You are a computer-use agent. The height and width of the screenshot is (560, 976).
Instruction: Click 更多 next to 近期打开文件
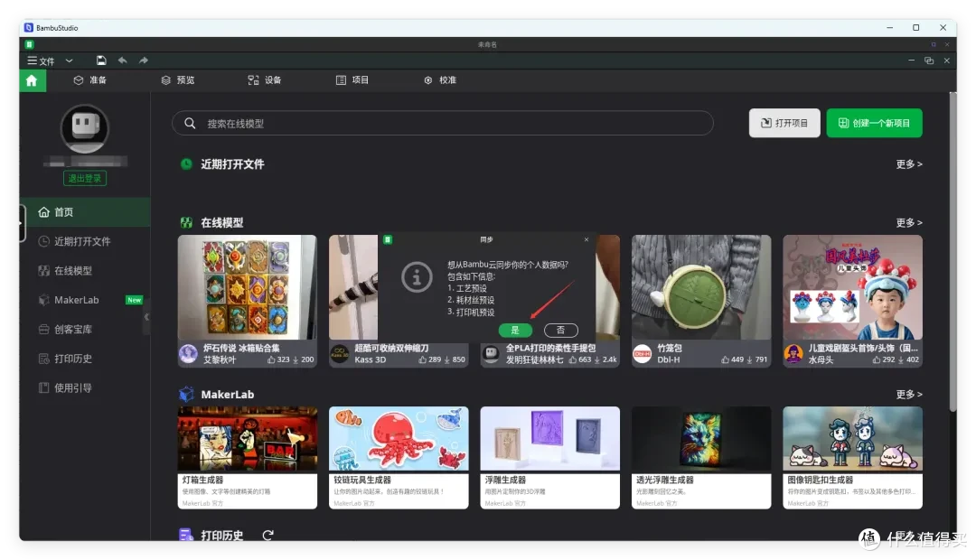909,164
